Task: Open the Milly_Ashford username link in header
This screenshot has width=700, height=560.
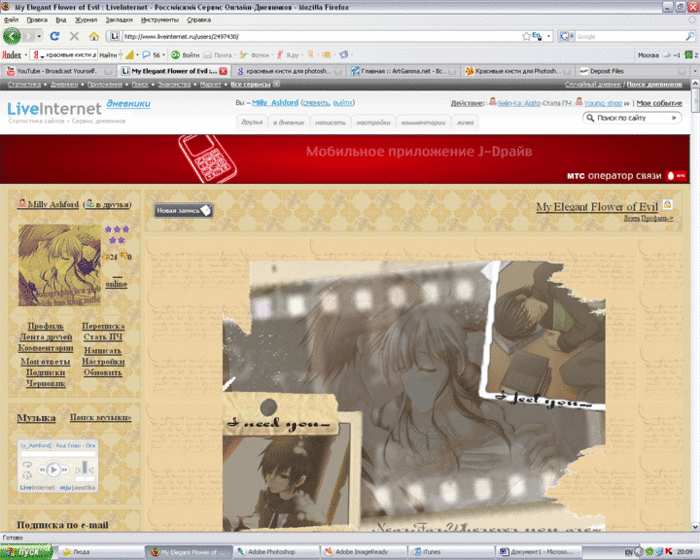Action: [x=275, y=103]
